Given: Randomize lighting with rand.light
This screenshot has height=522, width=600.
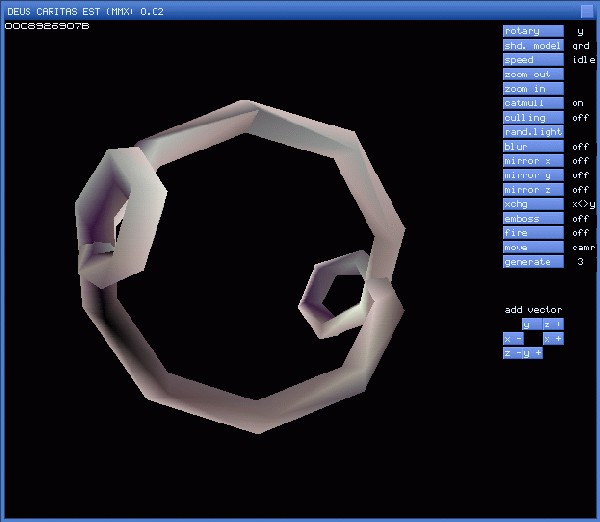Looking at the screenshot, I should coord(533,132).
